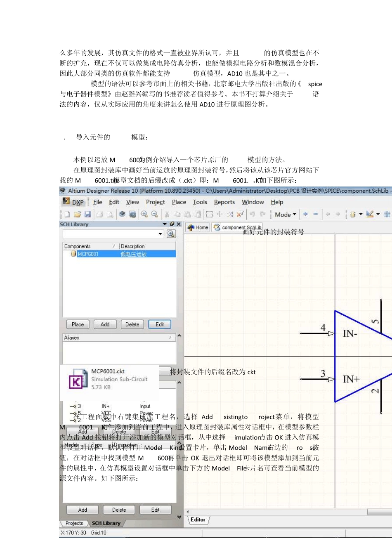This screenshot has width=392, height=555.
Task: Sort the Aliases column header
Action: coord(119,338)
